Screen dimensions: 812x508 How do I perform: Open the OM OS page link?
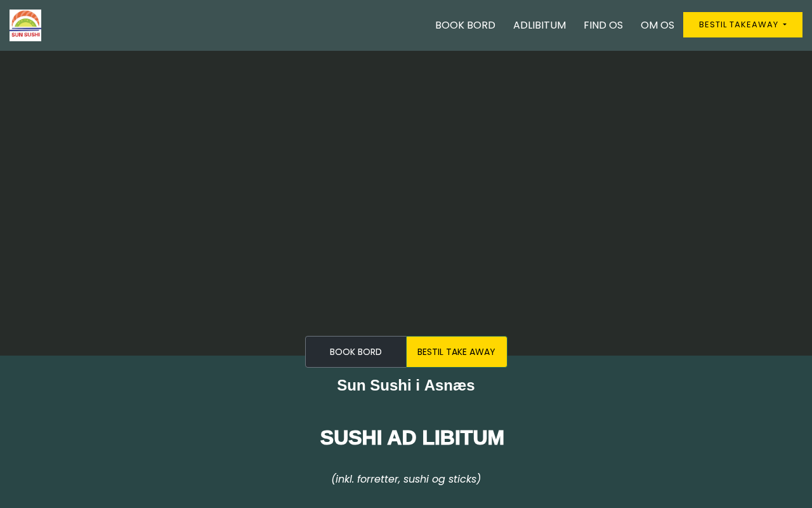pyautogui.click(x=657, y=25)
